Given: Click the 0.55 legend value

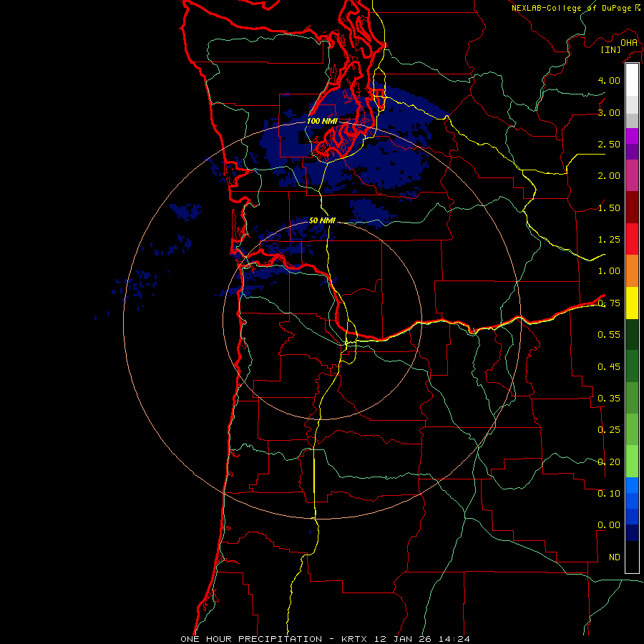Looking at the screenshot, I should pos(609,335).
